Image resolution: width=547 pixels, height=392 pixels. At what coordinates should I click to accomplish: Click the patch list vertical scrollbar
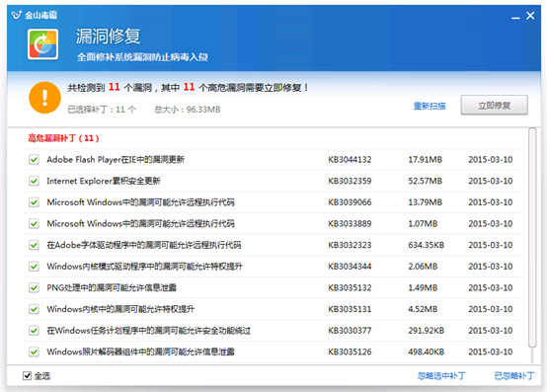[x=532, y=238]
